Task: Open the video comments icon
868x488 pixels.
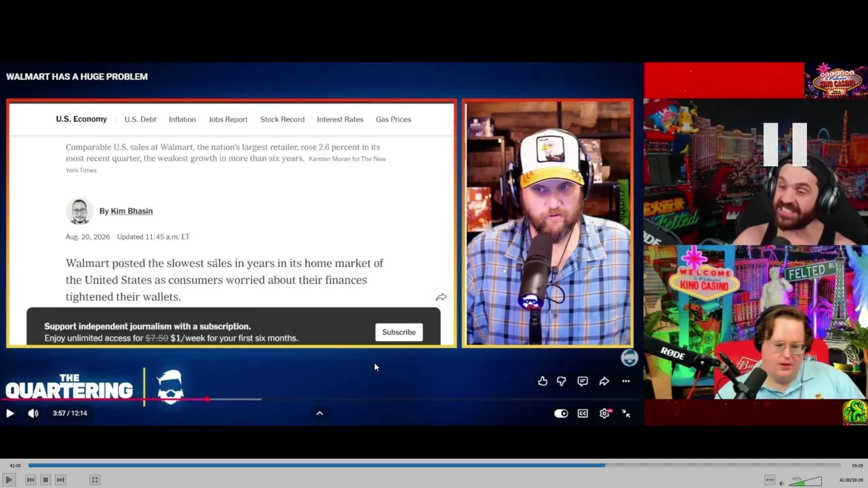Action: point(583,381)
